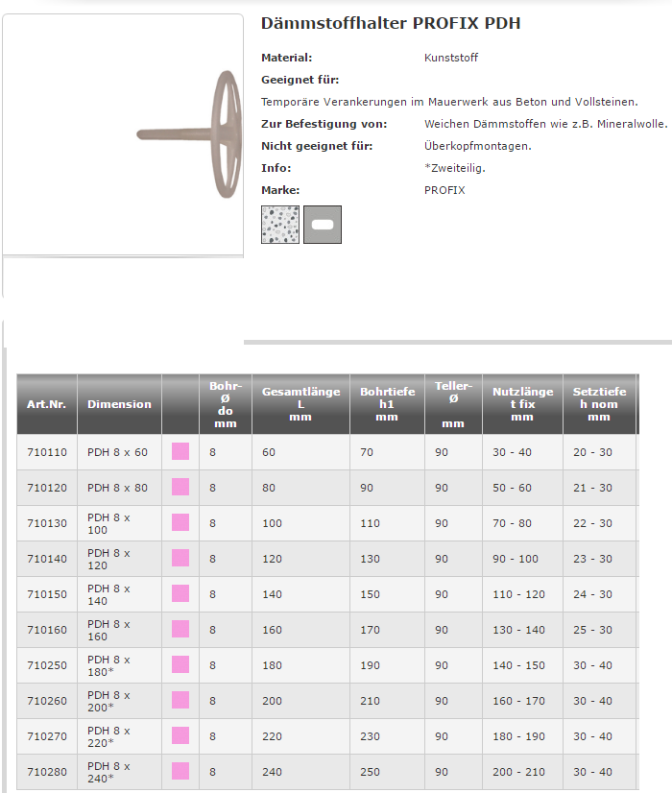
Task: Sort by the Dimension column header
Action: [x=119, y=404]
